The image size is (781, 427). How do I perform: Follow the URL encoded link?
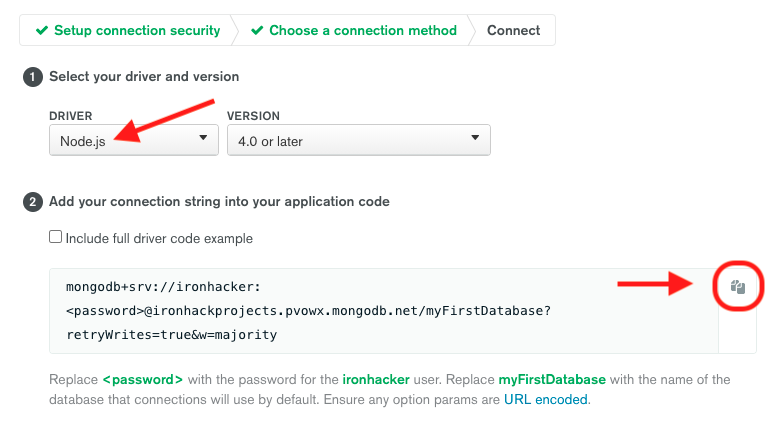(546, 400)
